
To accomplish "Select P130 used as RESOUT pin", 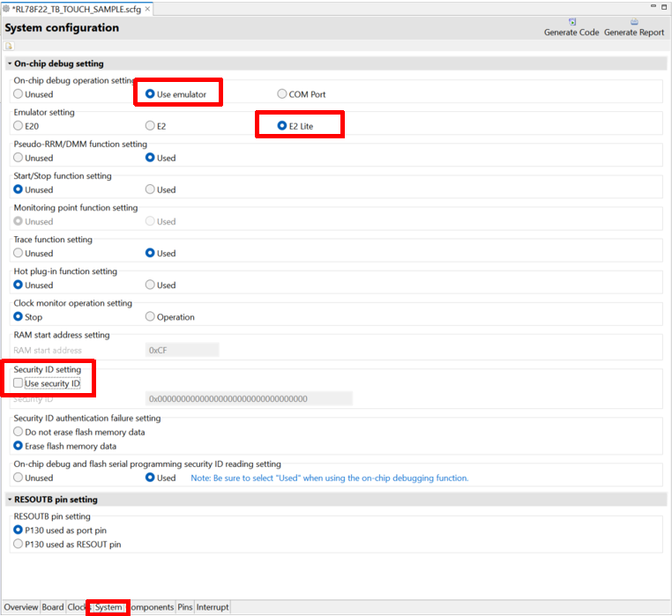I will [18, 544].
